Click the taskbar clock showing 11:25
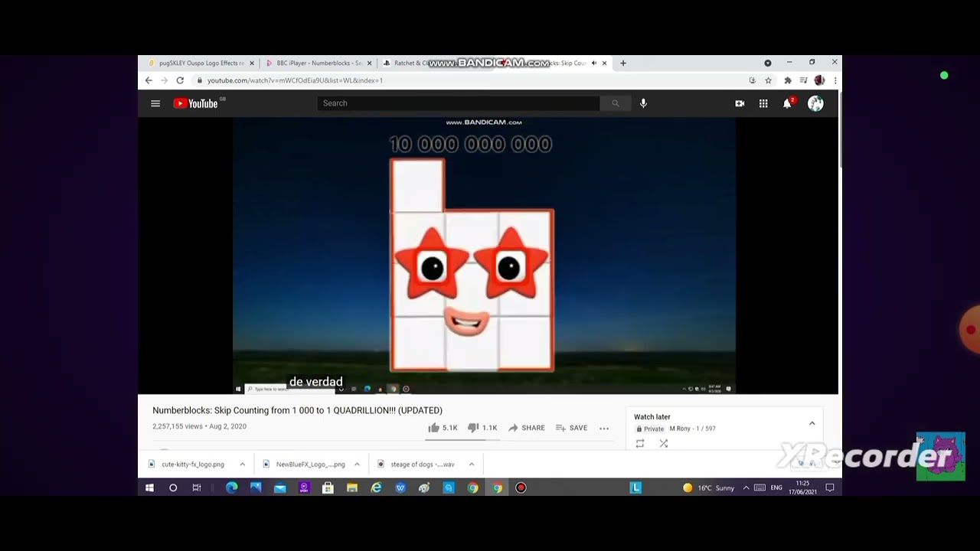Screen dimensions: 980x551 tap(802, 487)
